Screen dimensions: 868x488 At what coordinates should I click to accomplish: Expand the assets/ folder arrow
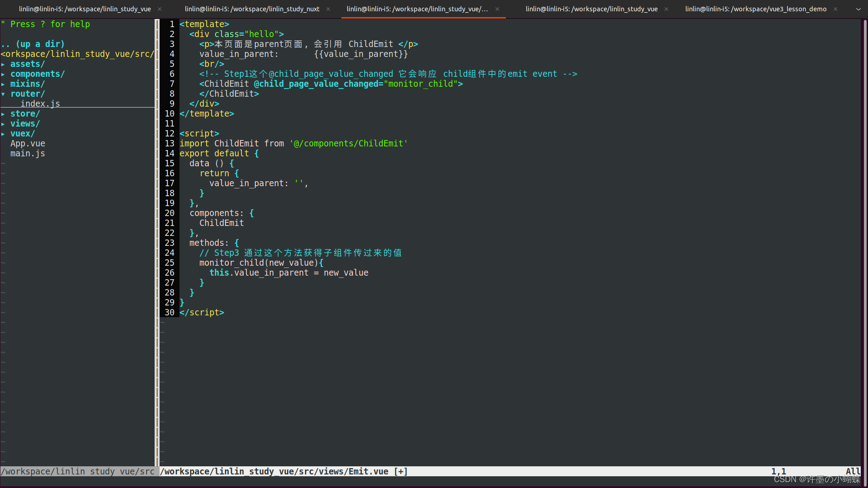click(3, 64)
